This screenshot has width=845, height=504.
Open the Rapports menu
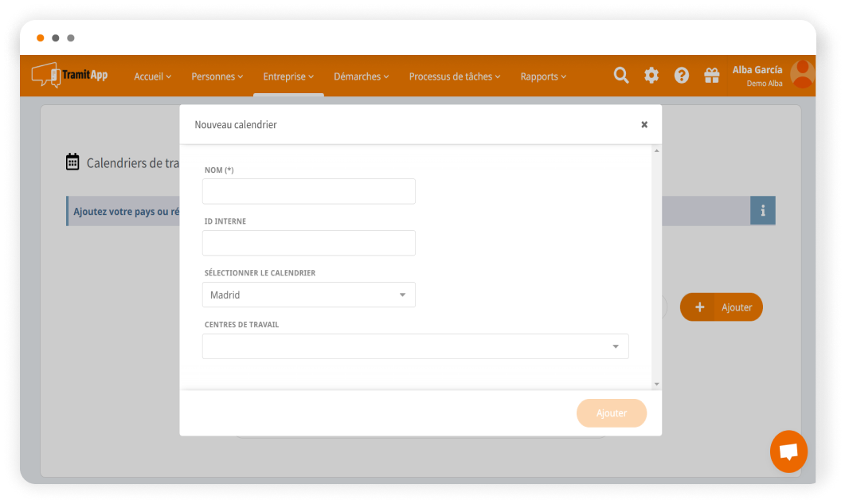pyautogui.click(x=543, y=76)
